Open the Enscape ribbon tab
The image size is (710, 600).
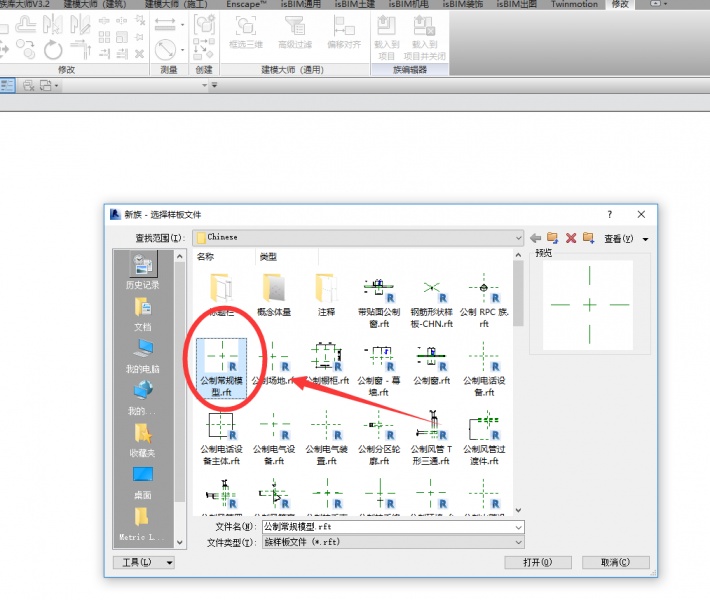pos(246,5)
